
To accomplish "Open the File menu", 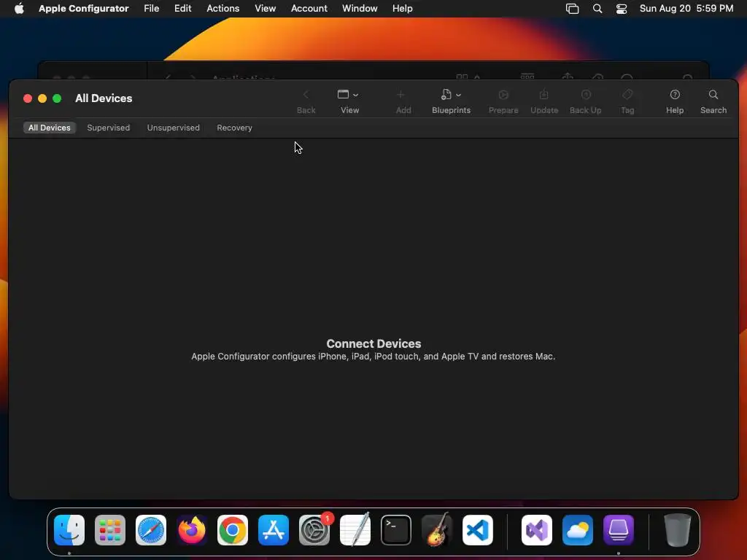I will [152, 8].
